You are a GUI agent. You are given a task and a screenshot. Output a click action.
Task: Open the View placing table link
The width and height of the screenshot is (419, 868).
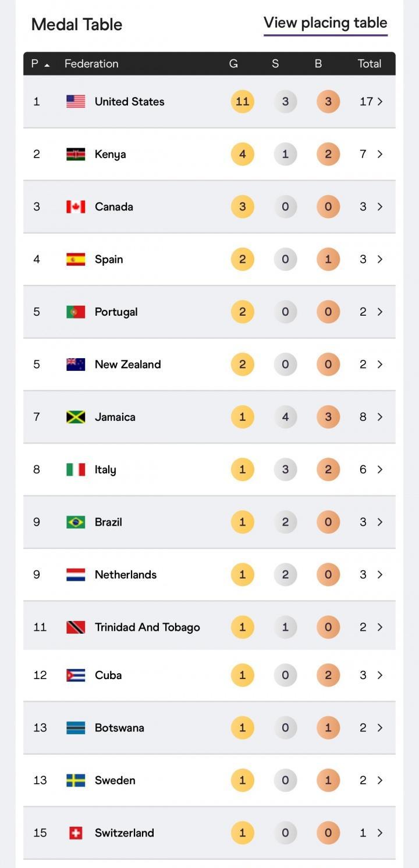click(x=325, y=23)
